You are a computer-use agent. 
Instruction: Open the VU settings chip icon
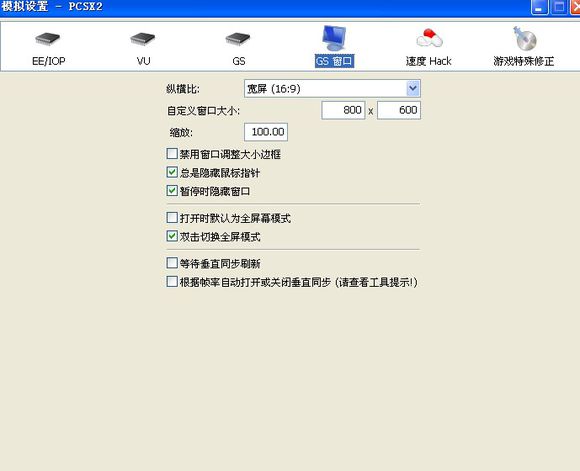tap(143, 38)
